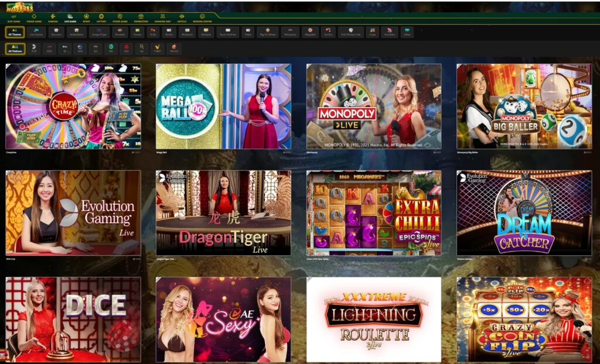Launch the Mega Ball game
The width and height of the screenshot is (600, 364).
click(x=223, y=107)
